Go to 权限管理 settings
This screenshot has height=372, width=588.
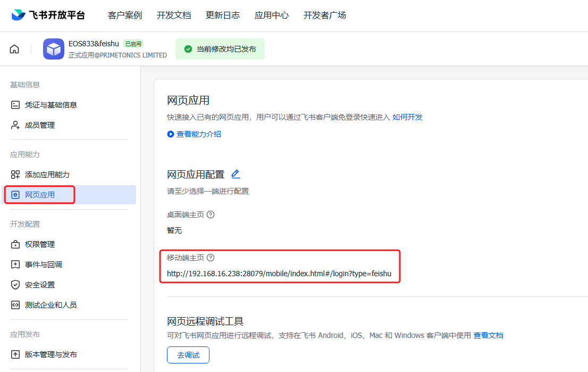[x=39, y=244]
